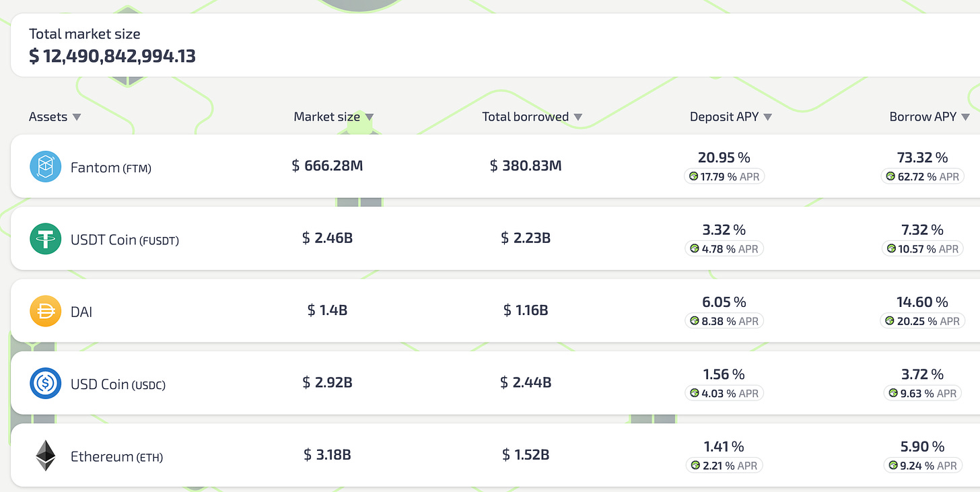The width and height of the screenshot is (980, 492).
Task: Click the 4.03 % APR badge
Action: click(x=724, y=393)
